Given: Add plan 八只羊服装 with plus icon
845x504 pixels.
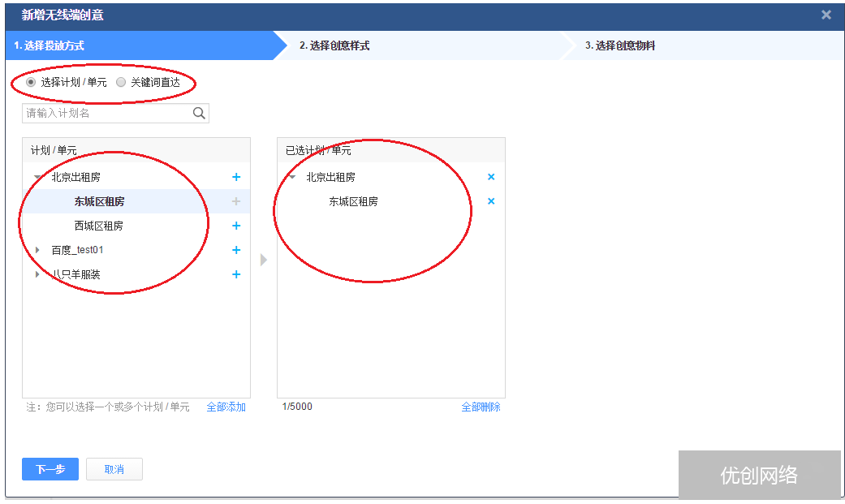Looking at the screenshot, I should [236, 274].
